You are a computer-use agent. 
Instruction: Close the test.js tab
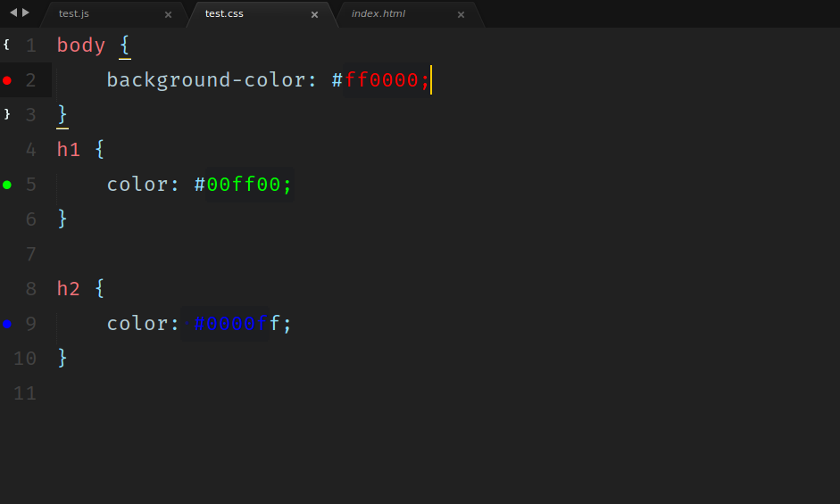pos(168,15)
